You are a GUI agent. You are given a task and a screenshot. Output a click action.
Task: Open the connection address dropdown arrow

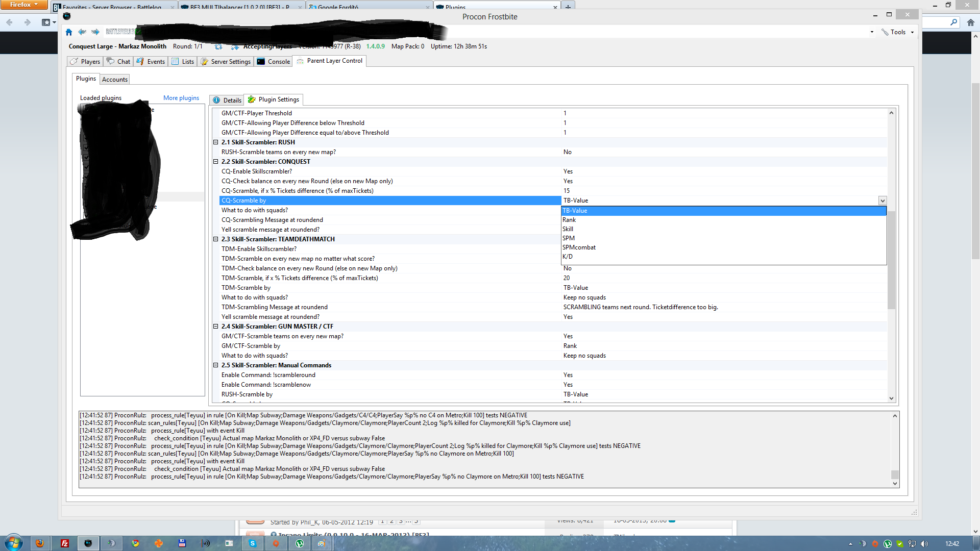point(872,32)
